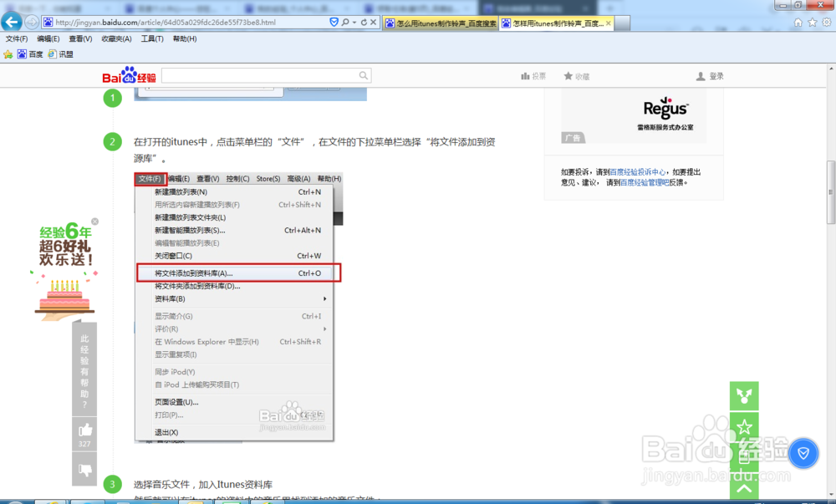Viewport: 836px width, 504px height.
Task: Open a new blank browser tab
Action: (x=623, y=23)
